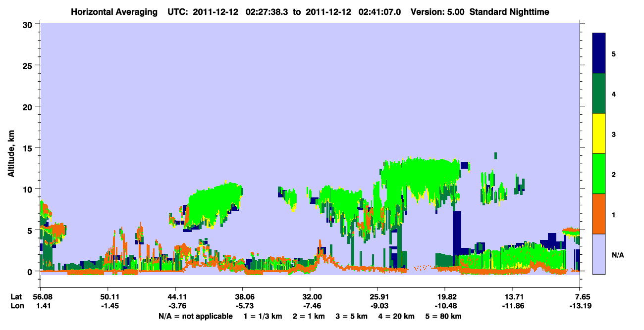
Task: Click the longitude value -11.86
Action: tap(512, 306)
